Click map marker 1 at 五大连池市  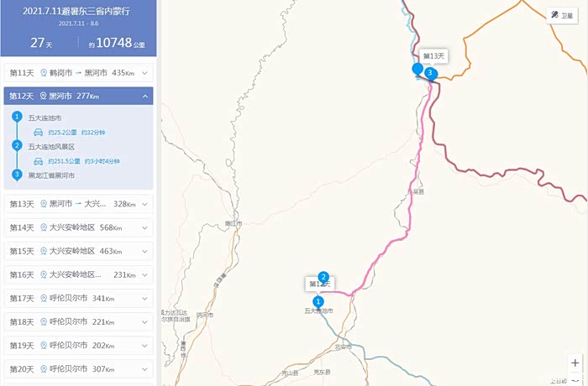coord(318,302)
